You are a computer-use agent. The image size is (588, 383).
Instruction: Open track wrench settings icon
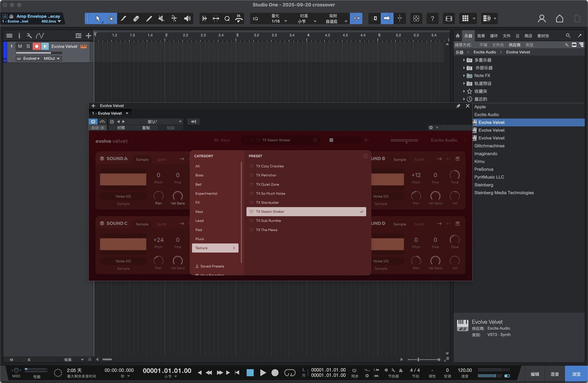[29, 36]
